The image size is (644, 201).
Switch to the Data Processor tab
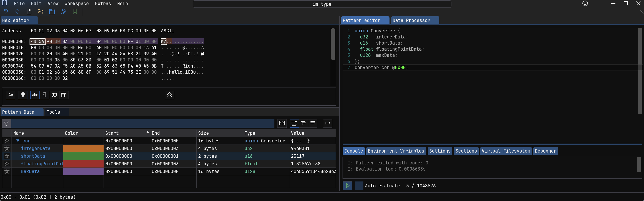click(411, 20)
